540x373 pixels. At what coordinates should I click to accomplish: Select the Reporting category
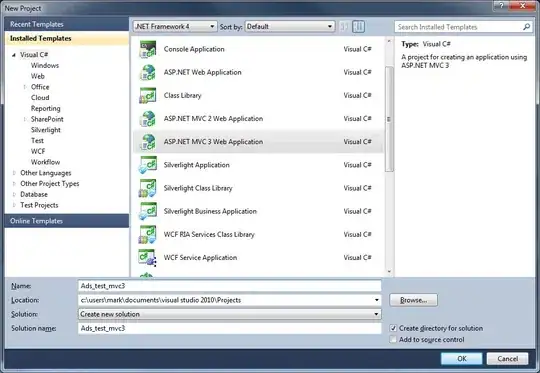point(45,108)
